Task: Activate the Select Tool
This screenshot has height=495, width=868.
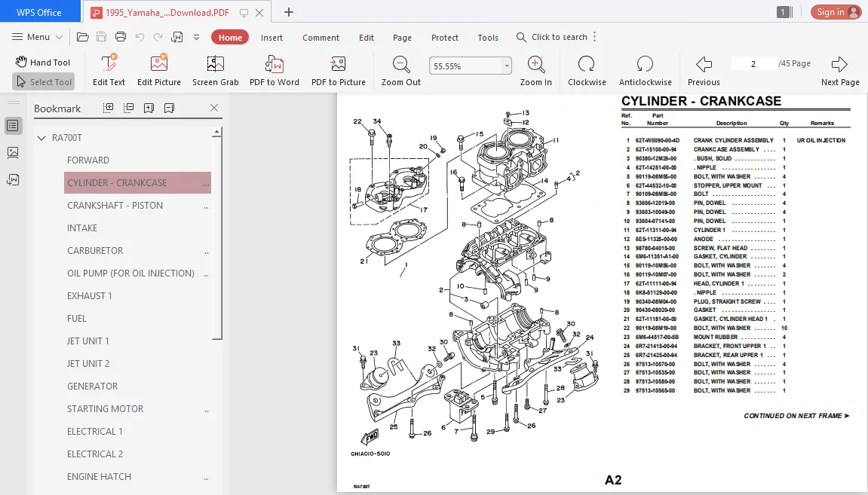Action: (43, 82)
